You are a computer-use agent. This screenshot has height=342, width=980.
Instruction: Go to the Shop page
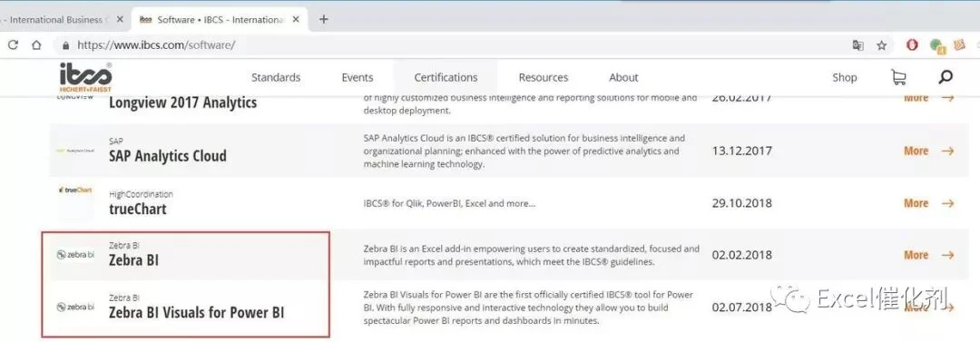pos(845,77)
